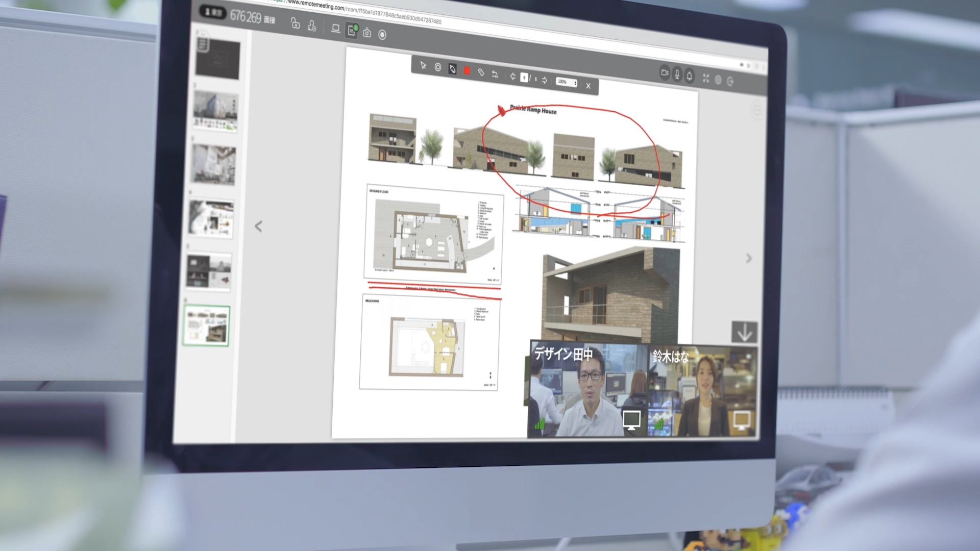This screenshot has width=980, height=551.
Task: Click the screenshot camera icon
Action: click(x=366, y=33)
